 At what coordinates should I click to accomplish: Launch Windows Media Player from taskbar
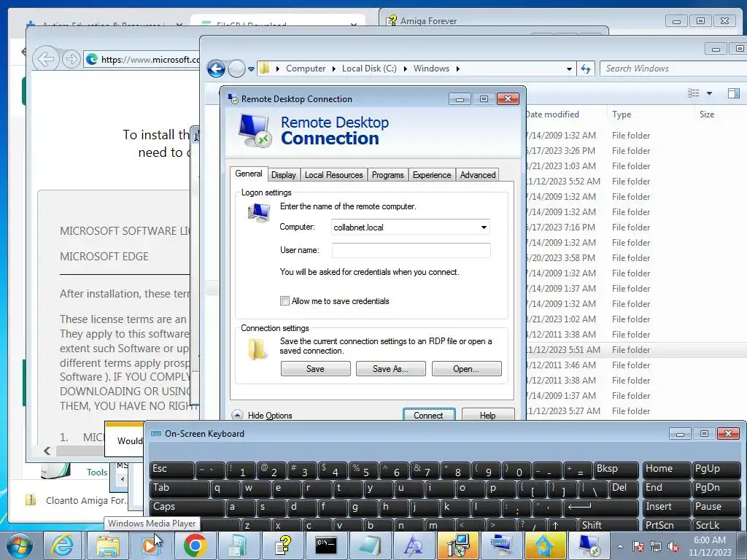pyautogui.click(x=150, y=545)
